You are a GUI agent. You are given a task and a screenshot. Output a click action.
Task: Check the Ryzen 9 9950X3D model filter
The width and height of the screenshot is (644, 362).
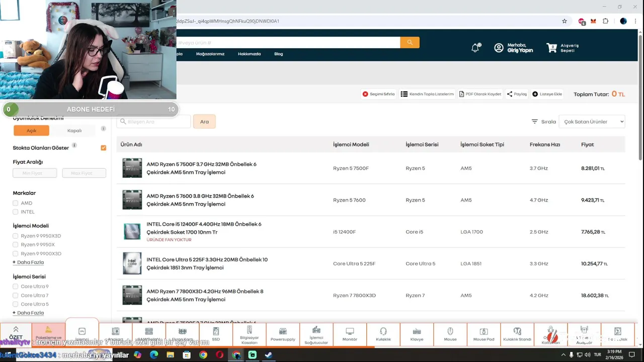(16, 236)
